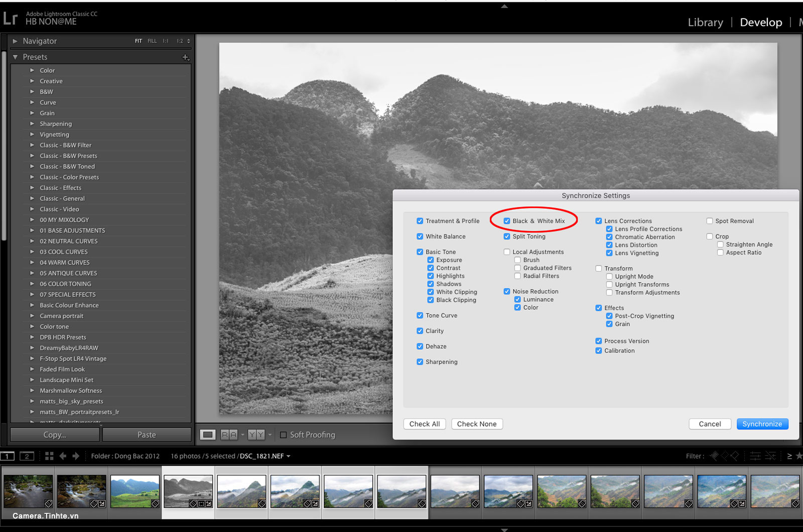Expand Landscape Mini Set presets
Screen dimensions: 803x532
pos(32,380)
